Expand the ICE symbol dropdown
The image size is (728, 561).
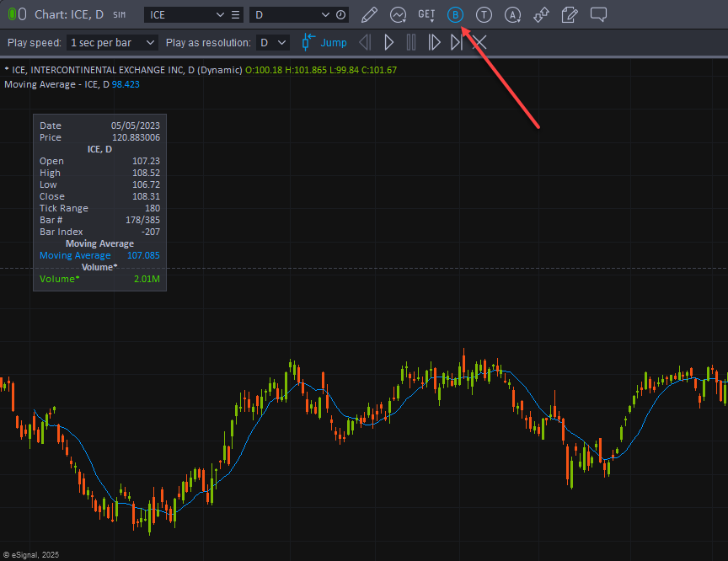[221, 14]
